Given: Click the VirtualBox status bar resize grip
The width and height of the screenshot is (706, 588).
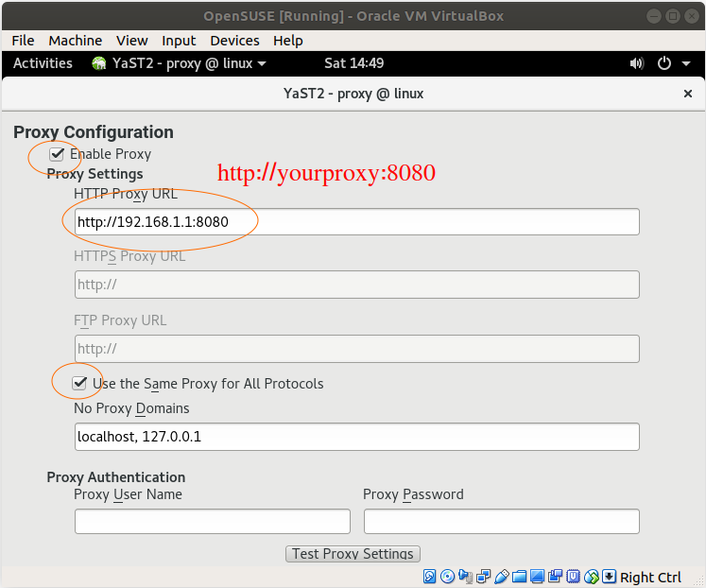Looking at the screenshot, I should coord(698,580).
